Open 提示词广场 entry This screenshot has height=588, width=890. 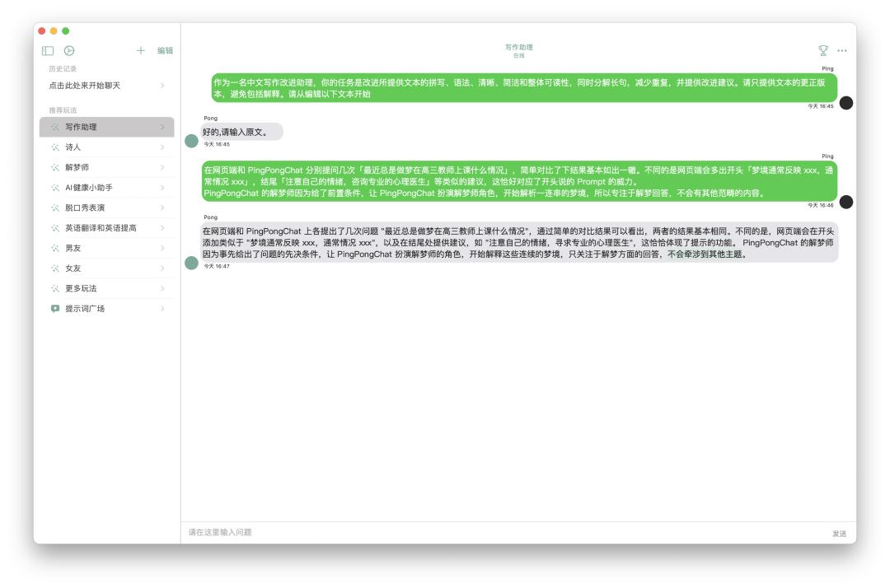coord(106,309)
